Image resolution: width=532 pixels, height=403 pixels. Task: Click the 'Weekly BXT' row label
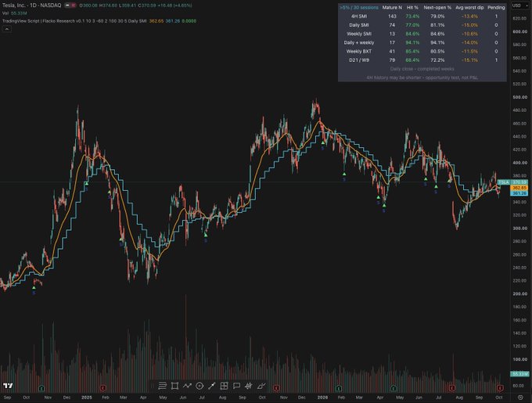[358, 52]
